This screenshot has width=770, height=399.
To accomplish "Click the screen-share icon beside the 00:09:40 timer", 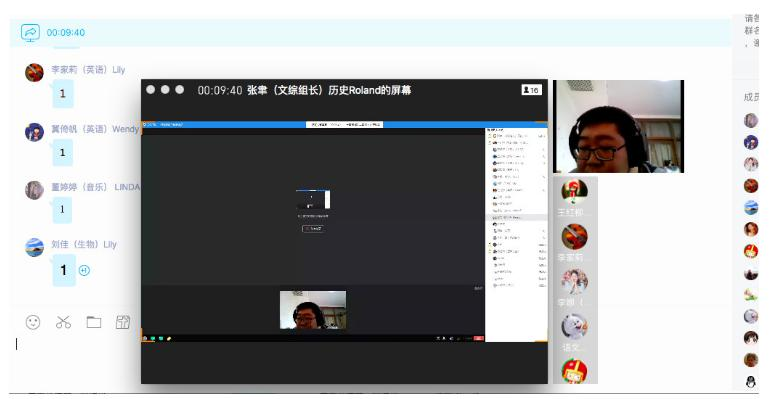I will pos(30,33).
